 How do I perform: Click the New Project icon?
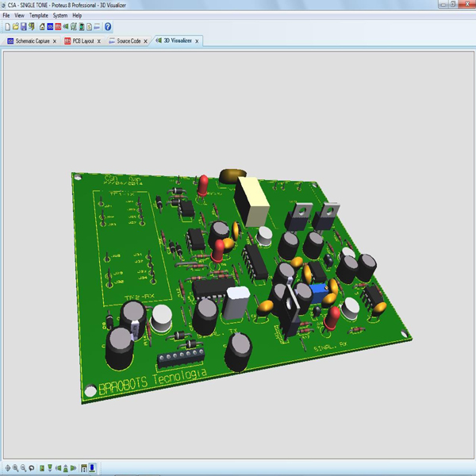(x=7, y=27)
